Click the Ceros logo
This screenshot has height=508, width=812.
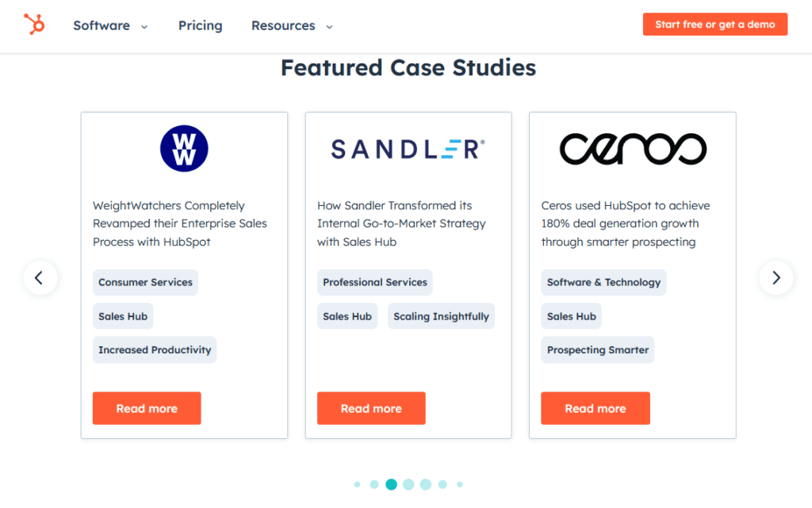tap(632, 149)
